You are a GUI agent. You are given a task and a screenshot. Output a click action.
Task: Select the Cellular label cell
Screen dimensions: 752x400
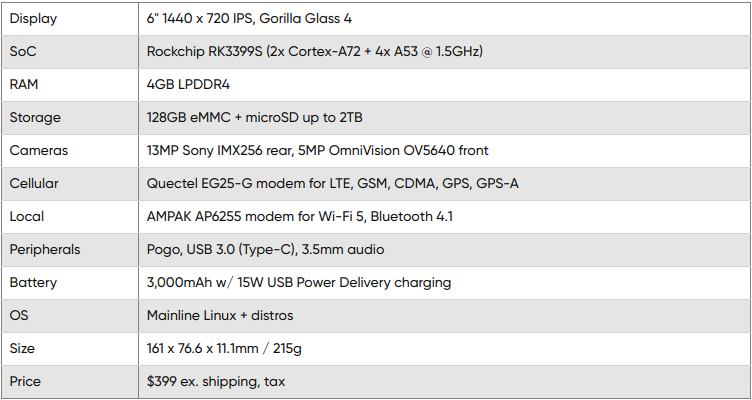[x=34, y=183]
